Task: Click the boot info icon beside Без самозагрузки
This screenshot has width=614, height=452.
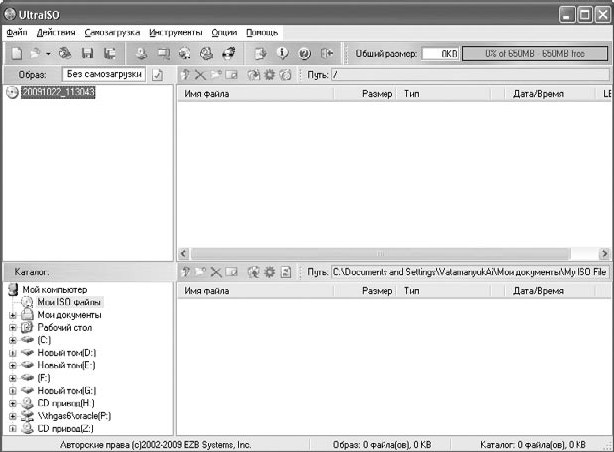Action: (x=158, y=75)
